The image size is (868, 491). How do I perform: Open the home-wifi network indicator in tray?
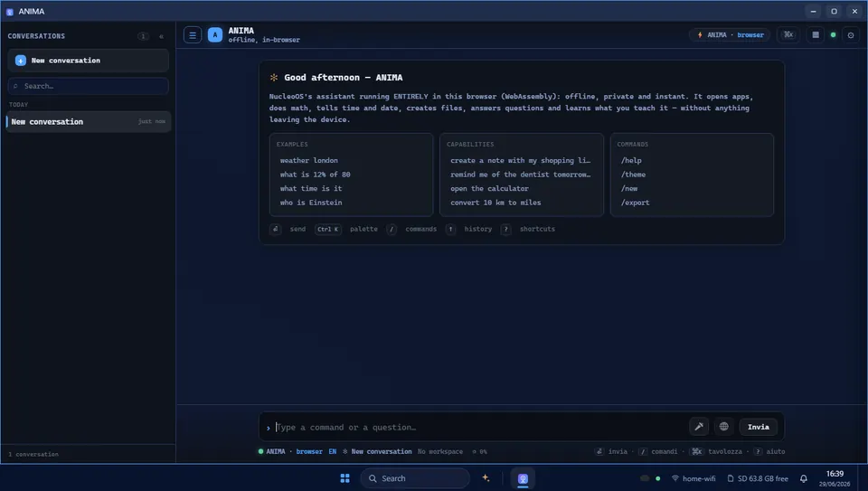[x=693, y=479]
